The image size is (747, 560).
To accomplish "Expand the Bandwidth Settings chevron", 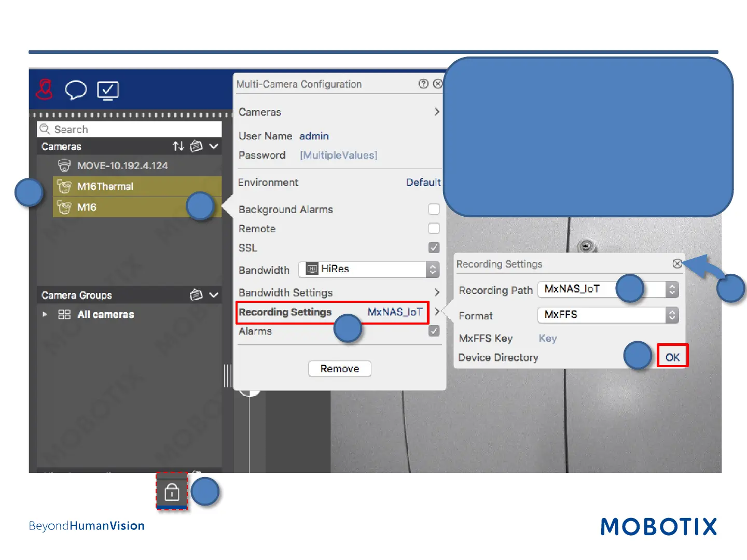I will pyautogui.click(x=437, y=292).
